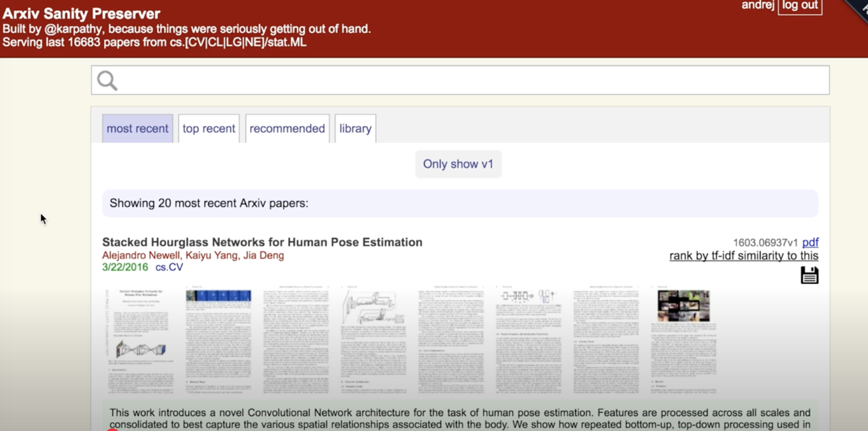
Task: Click the search magnifier icon
Action: tap(107, 80)
